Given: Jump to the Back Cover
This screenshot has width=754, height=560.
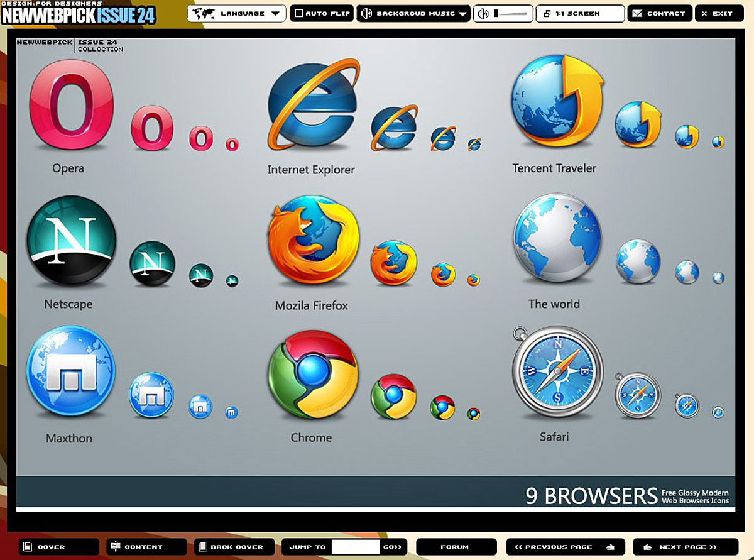Looking at the screenshot, I should [x=234, y=547].
